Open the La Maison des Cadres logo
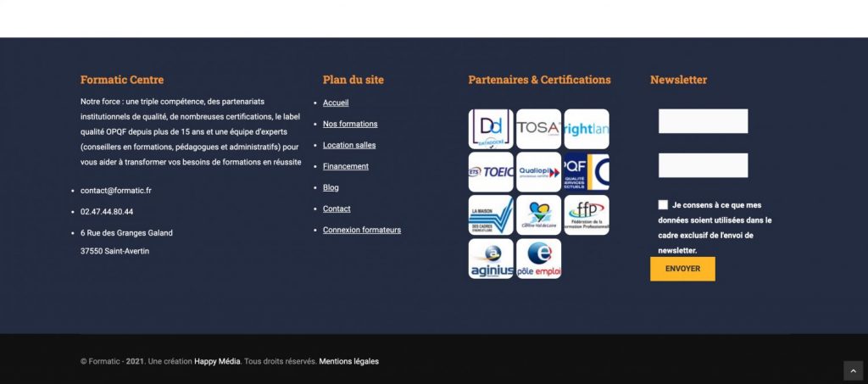868x384 pixels. tap(491, 215)
